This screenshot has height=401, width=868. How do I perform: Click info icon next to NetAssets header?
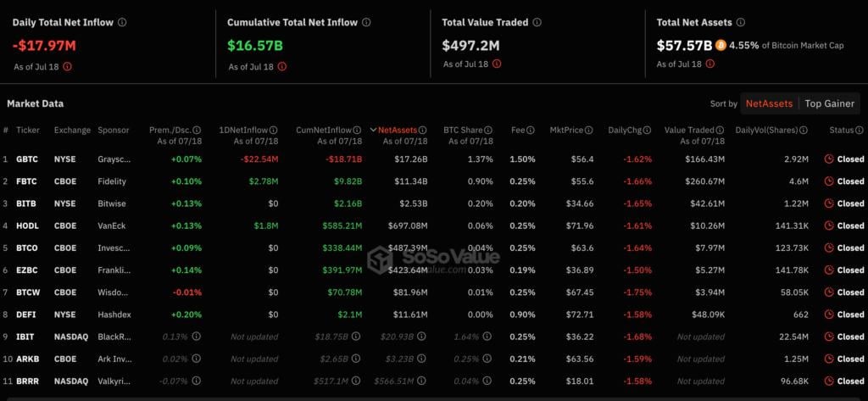[423, 131]
